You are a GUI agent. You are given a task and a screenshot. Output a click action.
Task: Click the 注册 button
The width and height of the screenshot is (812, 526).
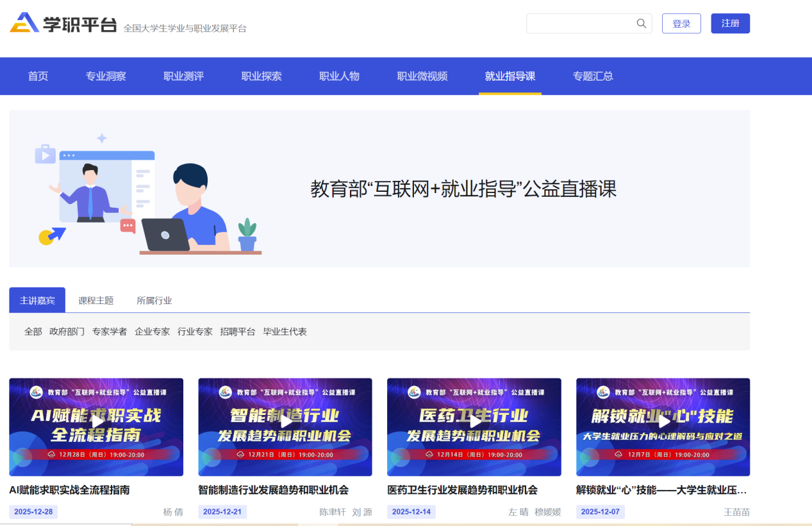click(730, 24)
